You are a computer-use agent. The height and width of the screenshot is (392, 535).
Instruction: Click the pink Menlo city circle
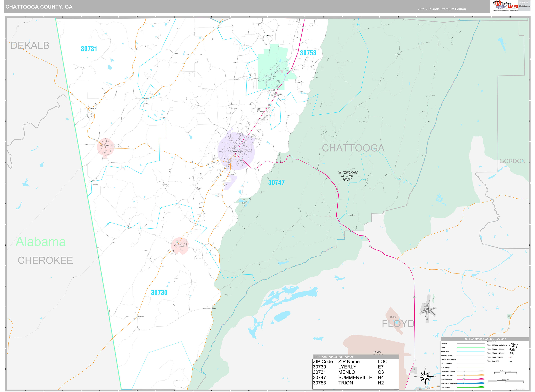point(106,147)
